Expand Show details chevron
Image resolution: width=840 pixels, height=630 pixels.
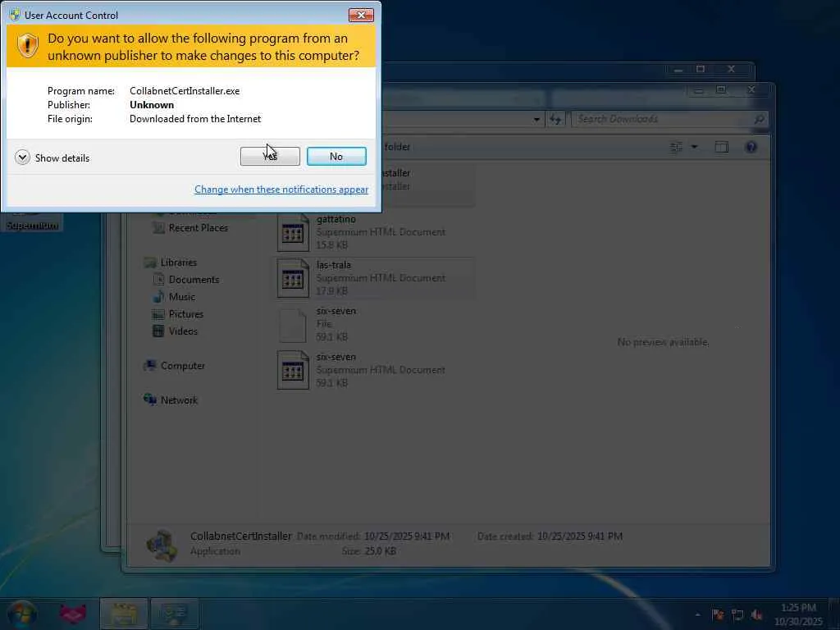tap(22, 157)
